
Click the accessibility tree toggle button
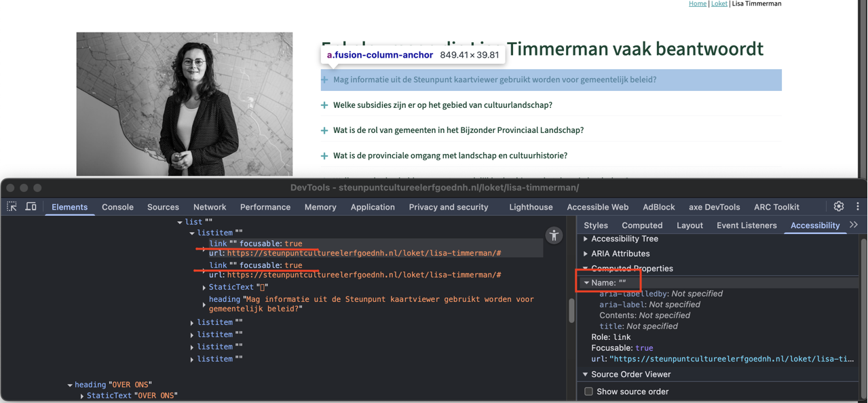(x=554, y=235)
